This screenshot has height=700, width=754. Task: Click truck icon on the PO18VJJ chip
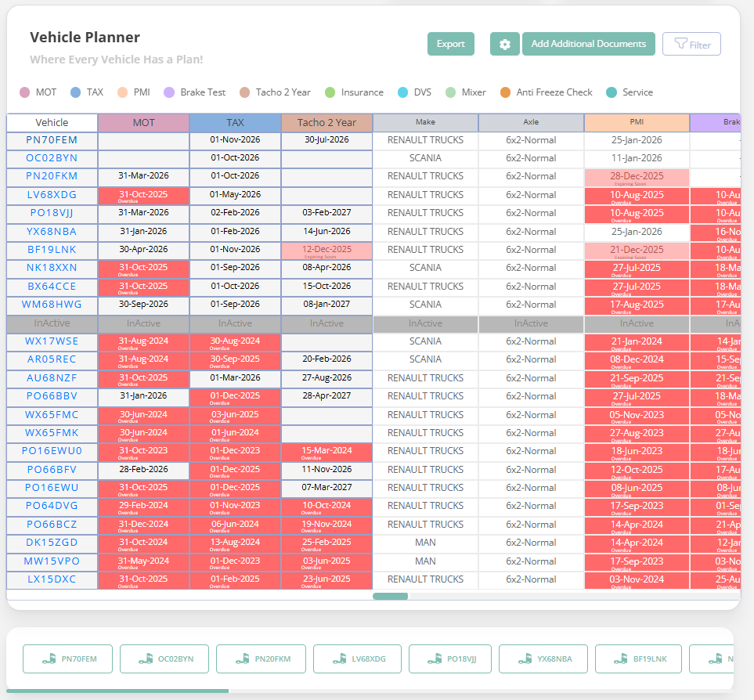click(x=434, y=659)
